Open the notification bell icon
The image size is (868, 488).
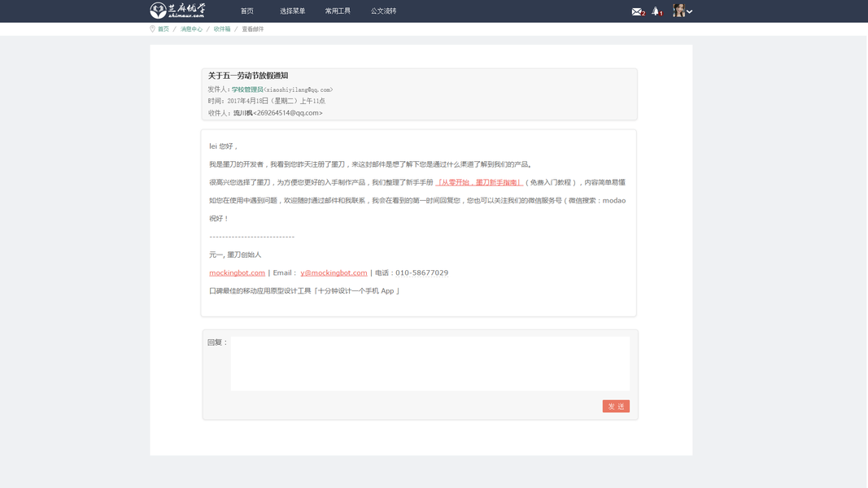(656, 11)
